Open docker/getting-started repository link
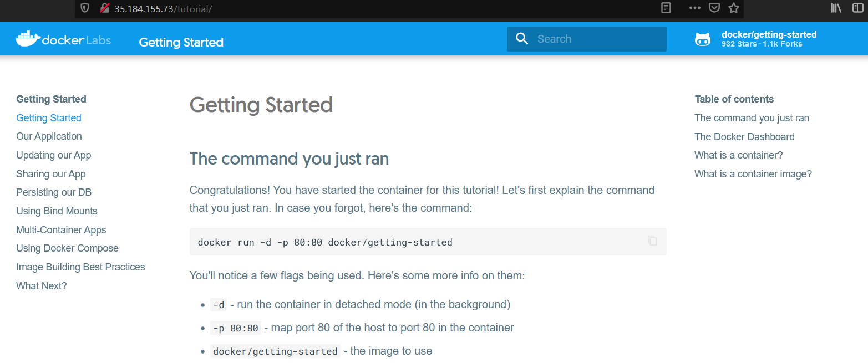The width and height of the screenshot is (868, 363). [x=769, y=34]
